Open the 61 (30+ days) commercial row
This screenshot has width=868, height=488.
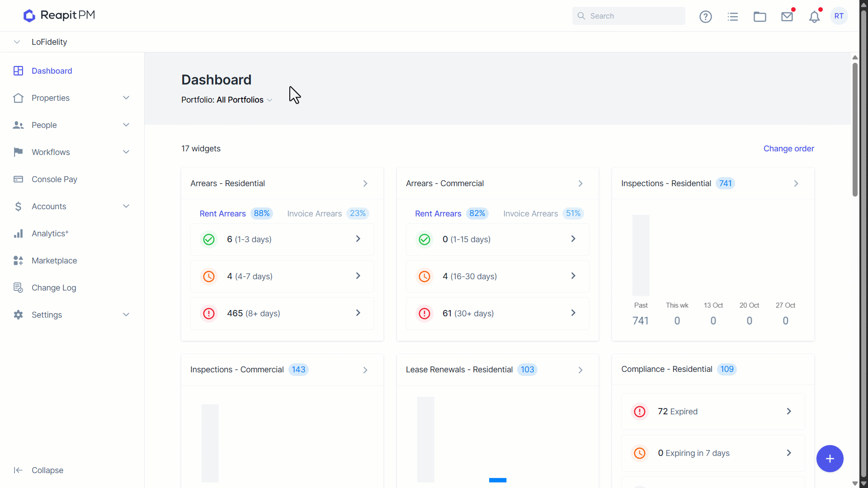click(497, 313)
